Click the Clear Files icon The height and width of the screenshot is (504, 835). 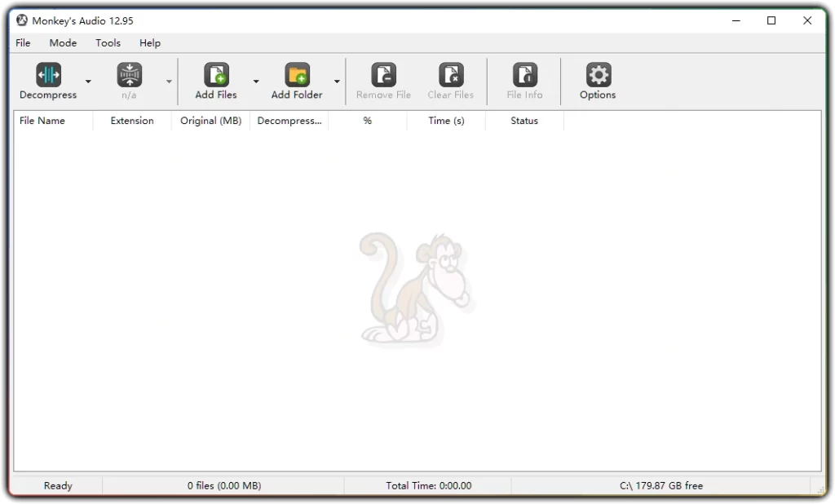pyautogui.click(x=451, y=74)
